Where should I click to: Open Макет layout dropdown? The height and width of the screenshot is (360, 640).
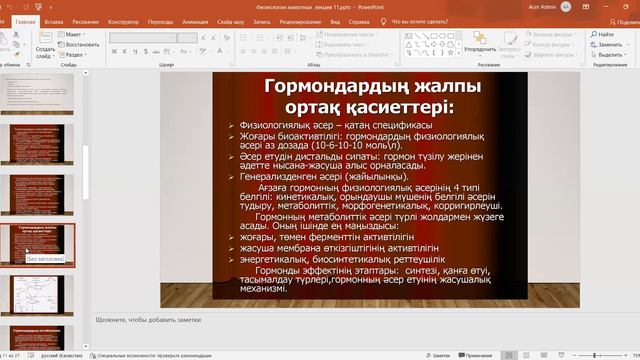[x=71, y=35]
